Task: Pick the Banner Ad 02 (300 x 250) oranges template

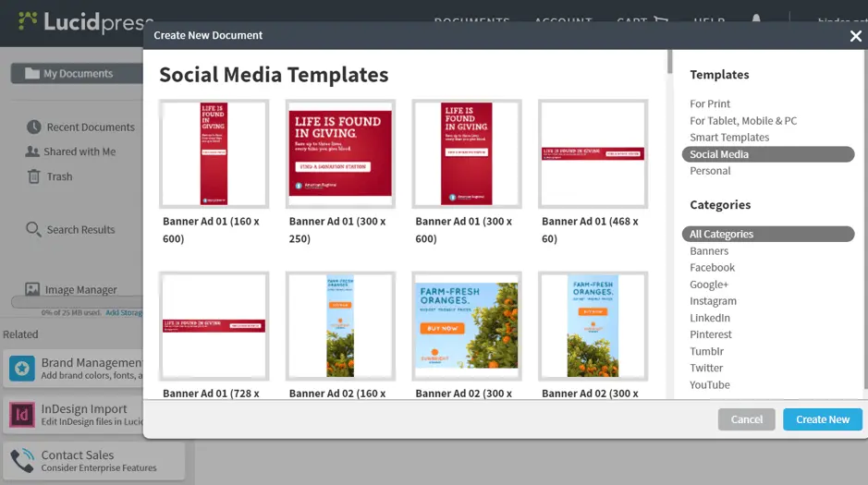Action: click(466, 325)
